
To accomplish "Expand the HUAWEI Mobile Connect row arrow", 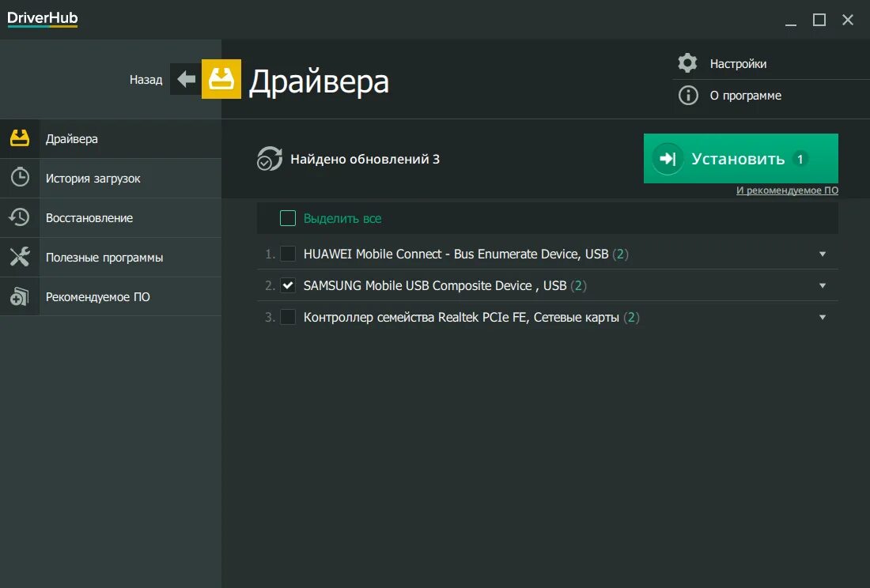I will [x=823, y=254].
